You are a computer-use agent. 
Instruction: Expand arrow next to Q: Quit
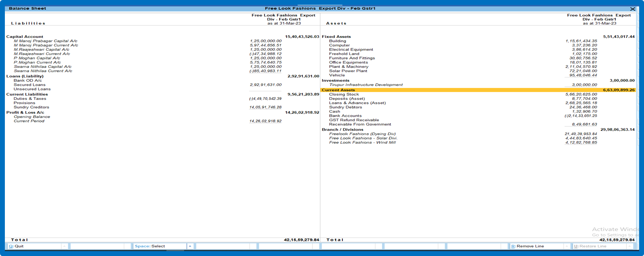(64, 246)
